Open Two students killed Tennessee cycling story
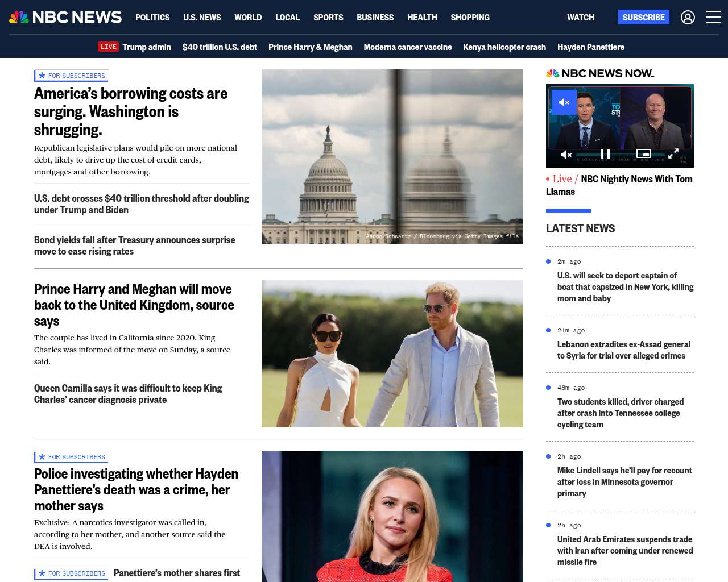 tap(621, 413)
